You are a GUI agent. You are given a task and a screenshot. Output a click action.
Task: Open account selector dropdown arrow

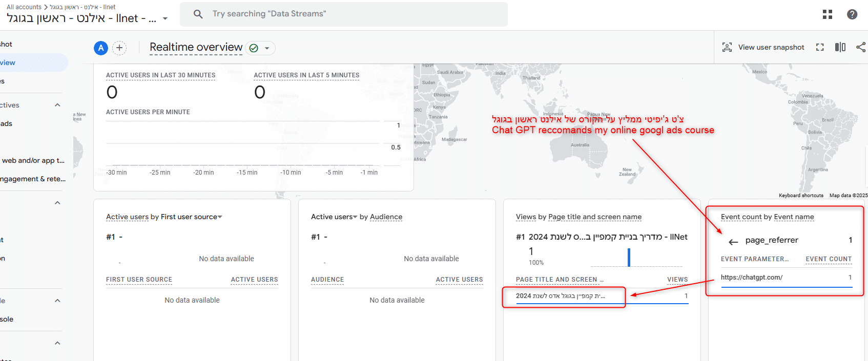click(165, 18)
